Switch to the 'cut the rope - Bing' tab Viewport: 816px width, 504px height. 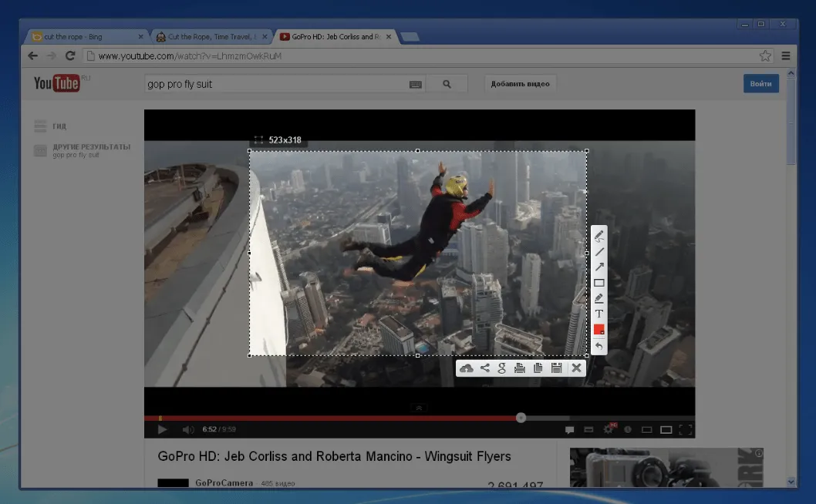point(86,37)
